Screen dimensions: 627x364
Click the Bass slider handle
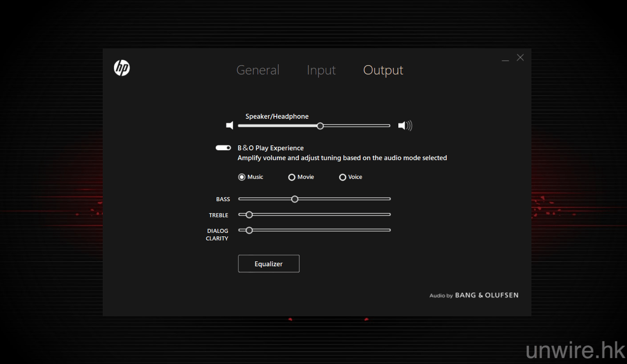pos(294,199)
